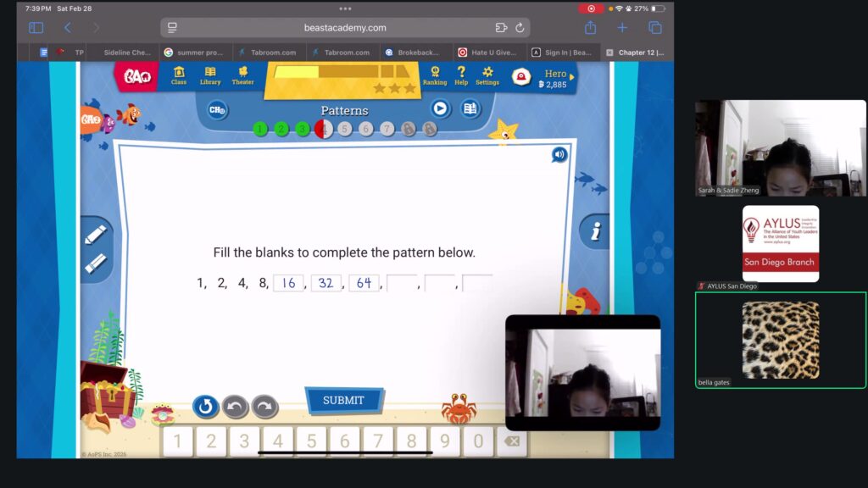Select the eraser tool below the pencil

tap(96, 263)
